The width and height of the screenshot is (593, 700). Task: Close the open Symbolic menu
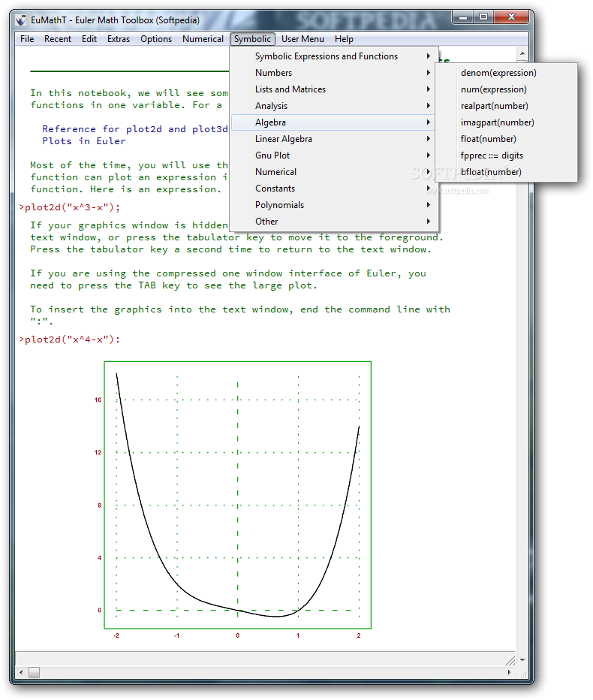[252, 39]
